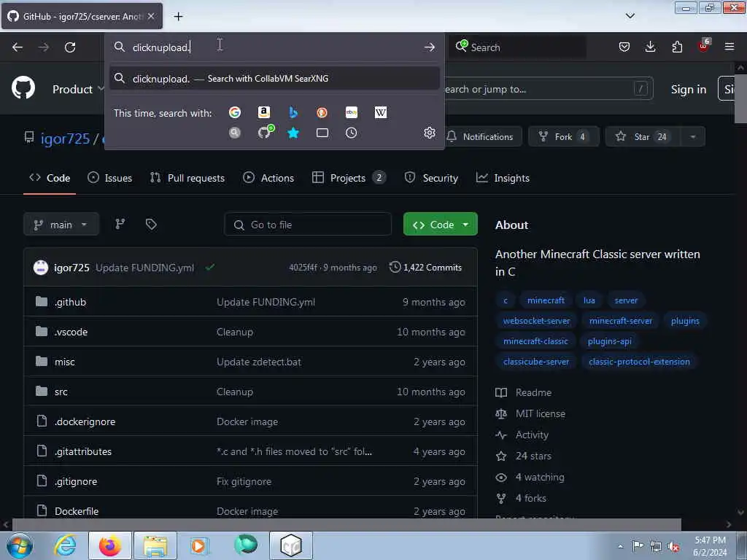Viewport: 747px width, 560px height.
Task: View the 1,422 Commits history
Action: click(425, 268)
